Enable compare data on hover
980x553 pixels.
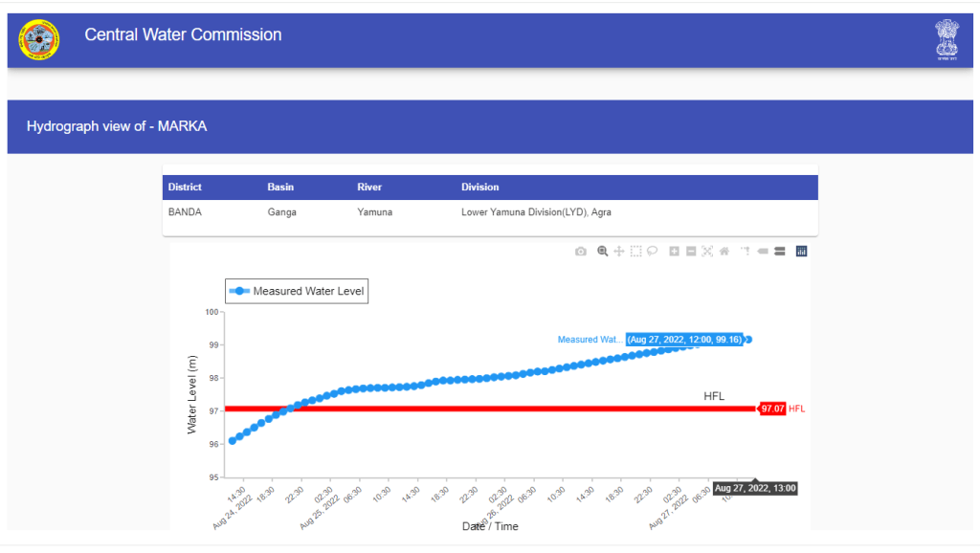click(780, 252)
